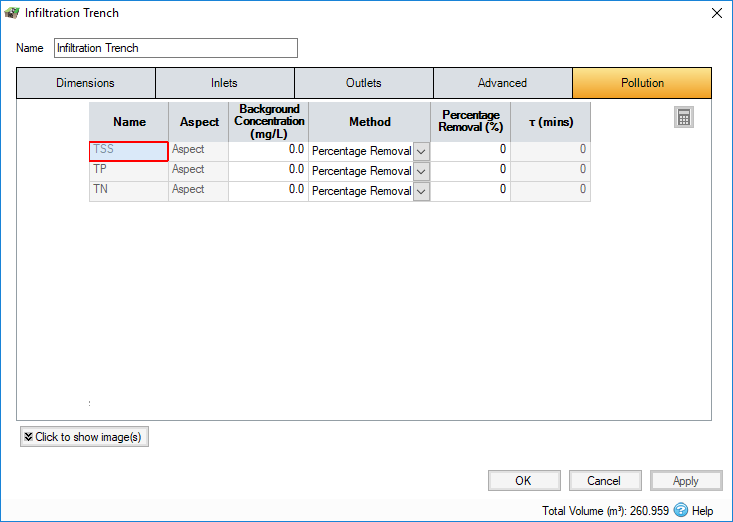Click the Percentage Removal (%) column header
Screen dimensions: 733x522
pyautogui.click(x=470, y=122)
